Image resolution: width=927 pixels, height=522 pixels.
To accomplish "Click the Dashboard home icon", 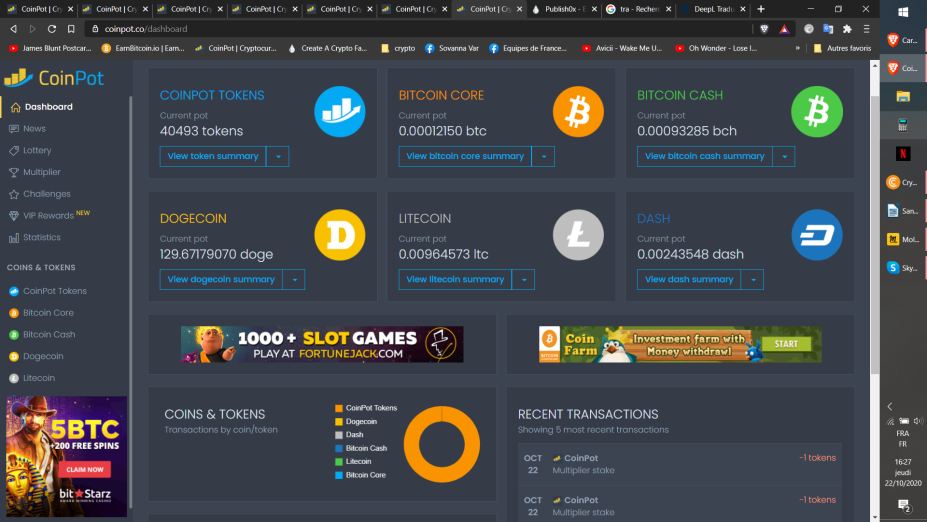I will (15, 107).
